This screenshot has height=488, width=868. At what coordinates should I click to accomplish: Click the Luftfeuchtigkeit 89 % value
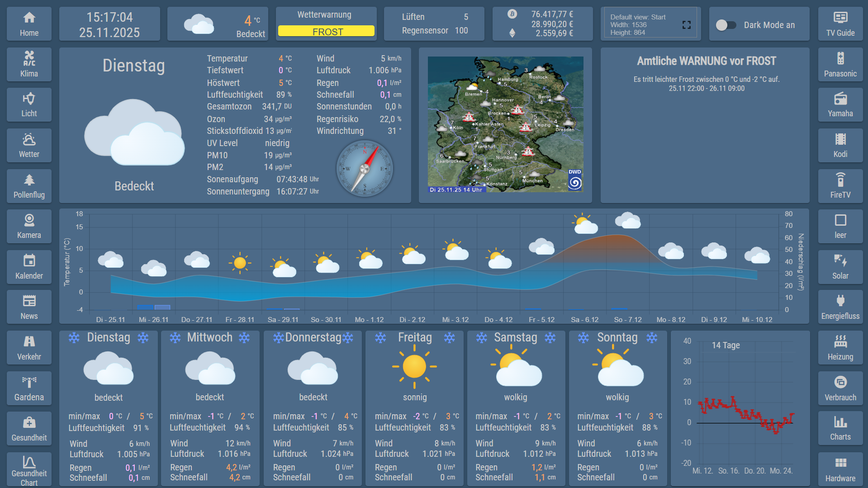pyautogui.click(x=284, y=95)
